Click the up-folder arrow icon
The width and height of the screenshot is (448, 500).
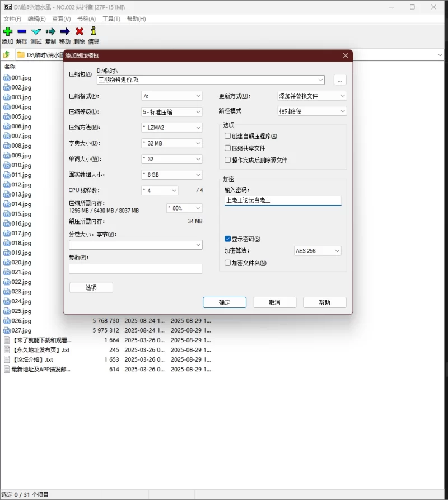(7, 55)
